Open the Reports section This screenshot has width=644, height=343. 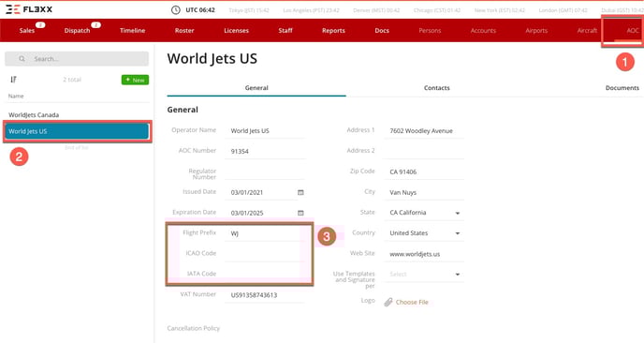[x=333, y=30]
